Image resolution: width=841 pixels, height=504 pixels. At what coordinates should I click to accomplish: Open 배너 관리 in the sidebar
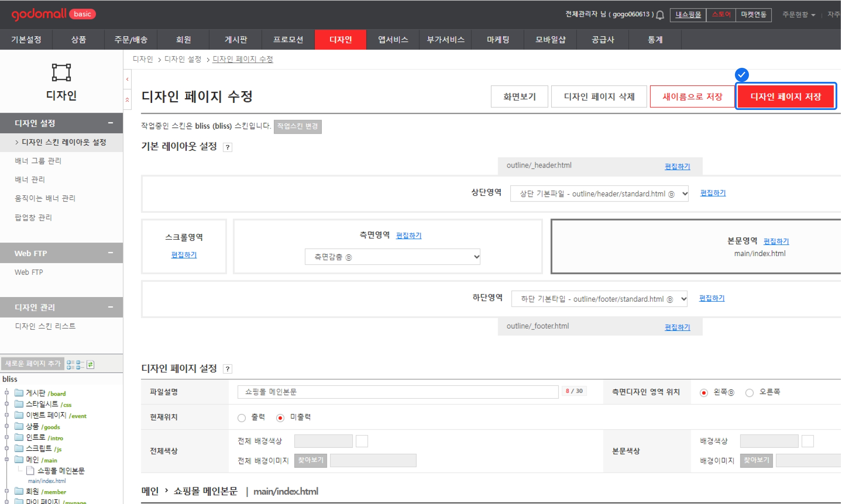30,179
